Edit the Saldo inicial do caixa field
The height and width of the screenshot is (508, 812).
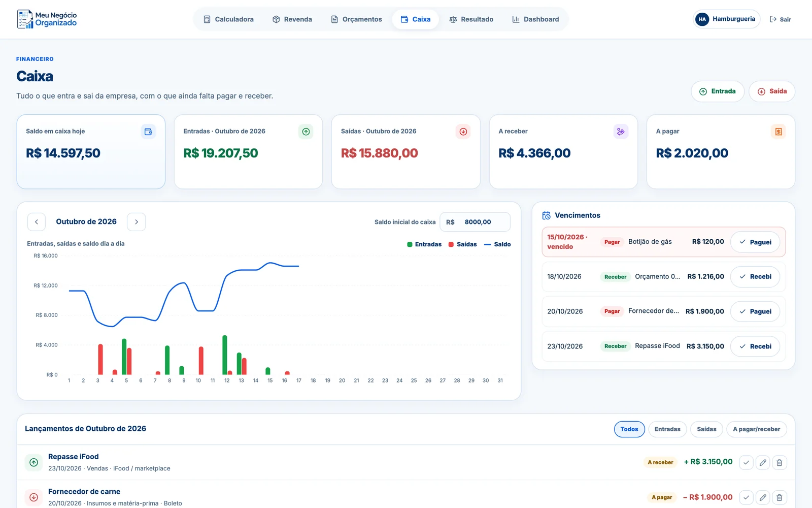pyautogui.click(x=475, y=222)
